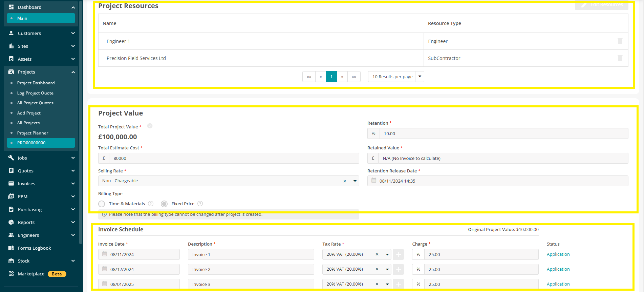The width and height of the screenshot is (644, 292).
Task: Open Tax Rate dropdown for Invoice 3
Action: (387, 284)
